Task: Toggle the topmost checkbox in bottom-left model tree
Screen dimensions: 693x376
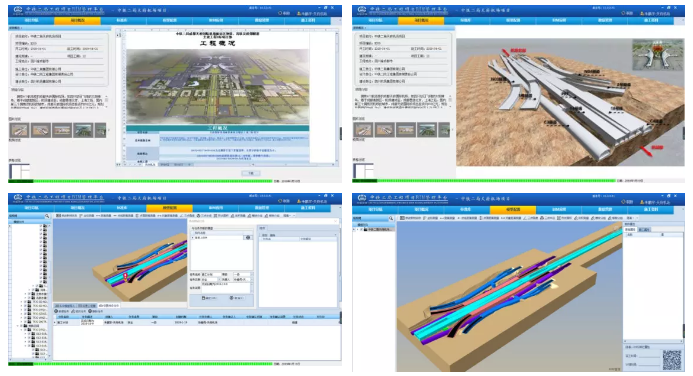Action: [40, 226]
